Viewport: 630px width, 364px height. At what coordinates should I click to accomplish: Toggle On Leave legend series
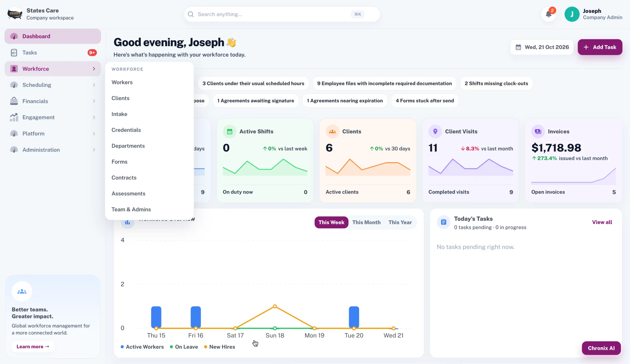click(x=184, y=347)
